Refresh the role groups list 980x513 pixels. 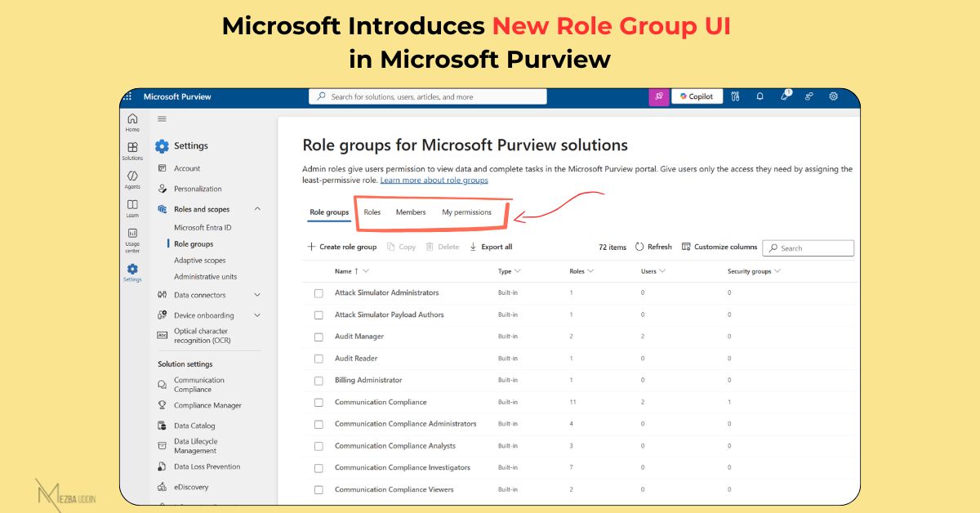[x=653, y=247]
